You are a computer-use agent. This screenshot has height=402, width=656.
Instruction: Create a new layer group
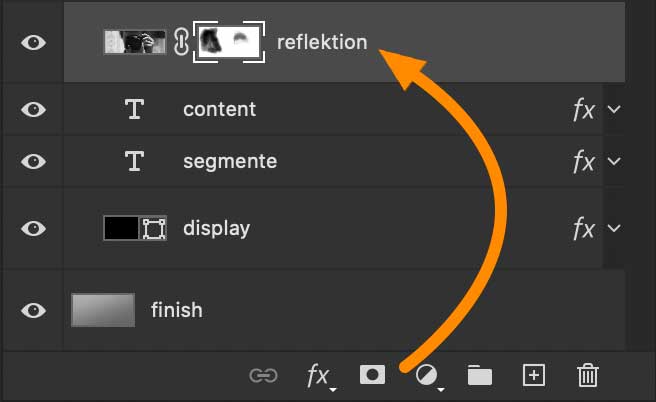pos(480,375)
